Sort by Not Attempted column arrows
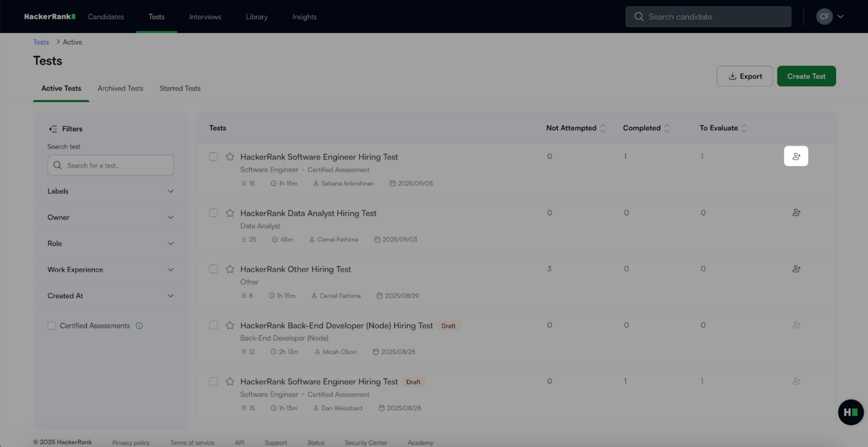 point(603,128)
